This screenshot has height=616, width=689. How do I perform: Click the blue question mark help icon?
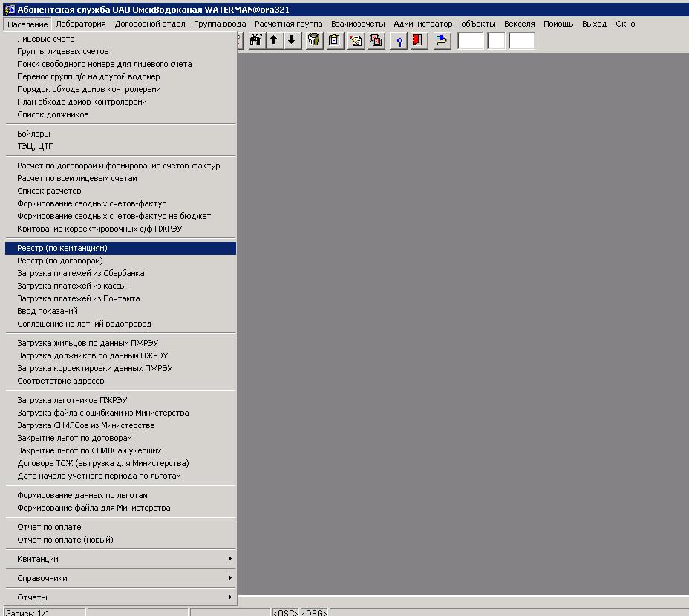point(399,40)
